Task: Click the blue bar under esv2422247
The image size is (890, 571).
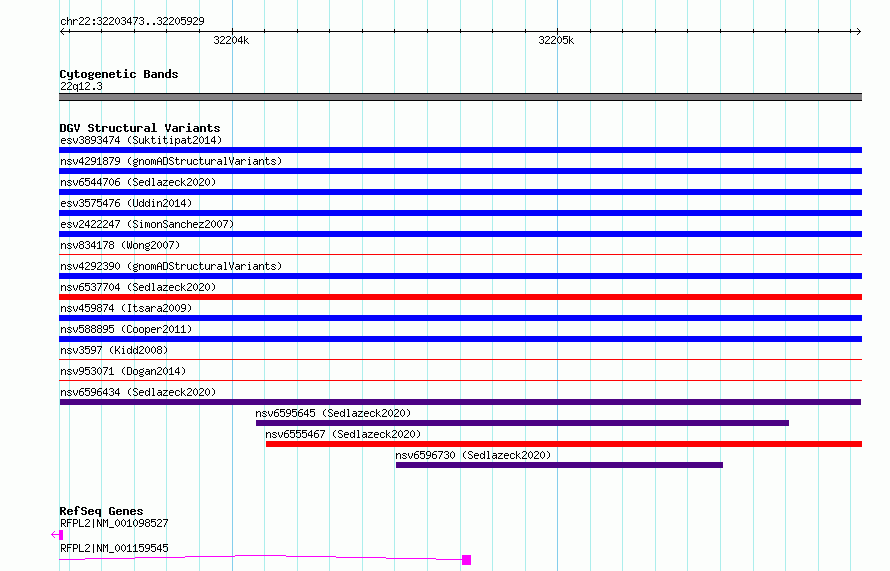Action: coord(460,234)
